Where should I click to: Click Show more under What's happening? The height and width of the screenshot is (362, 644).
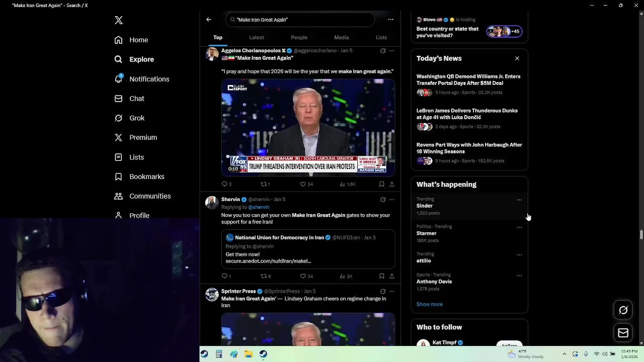point(430,304)
